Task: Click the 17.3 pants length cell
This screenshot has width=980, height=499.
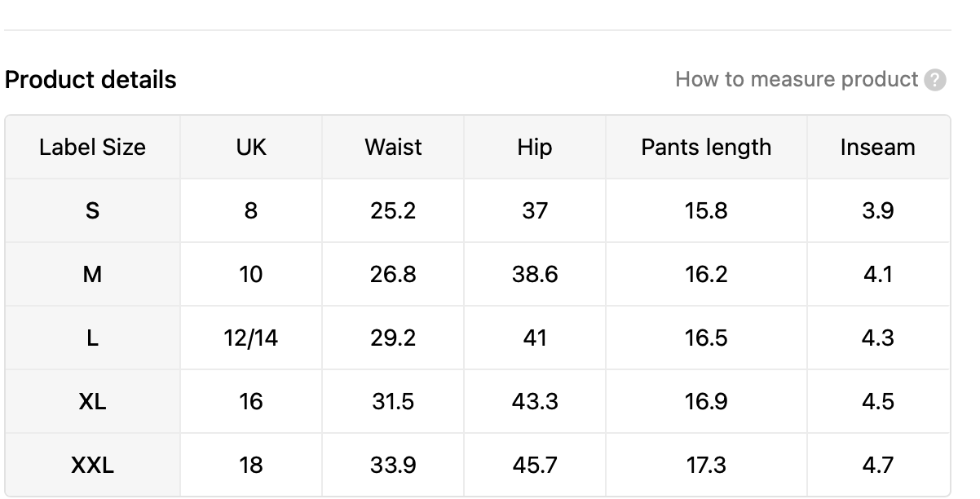Action: pos(706,465)
